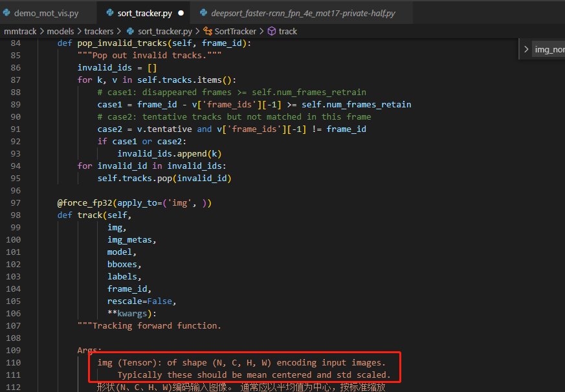The width and height of the screenshot is (565, 392).
Task: Click the Python icon on the deepsort config tab
Action: [203, 12]
